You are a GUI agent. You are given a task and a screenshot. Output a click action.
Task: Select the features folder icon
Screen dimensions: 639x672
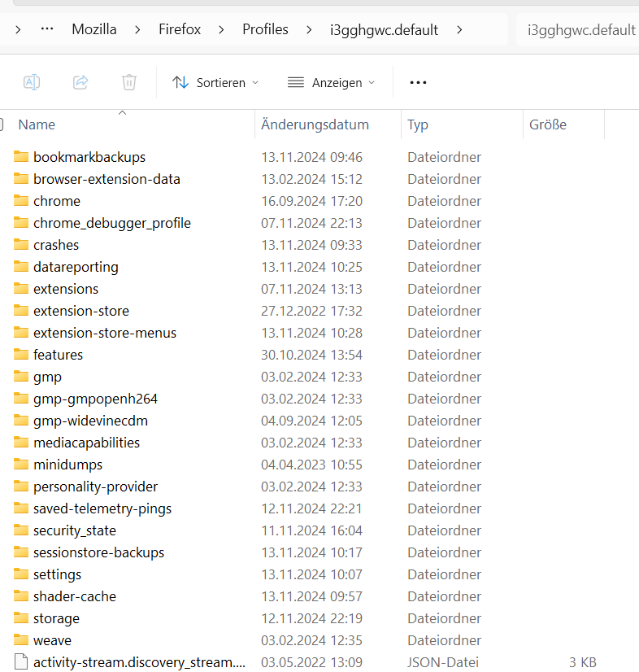click(x=21, y=354)
